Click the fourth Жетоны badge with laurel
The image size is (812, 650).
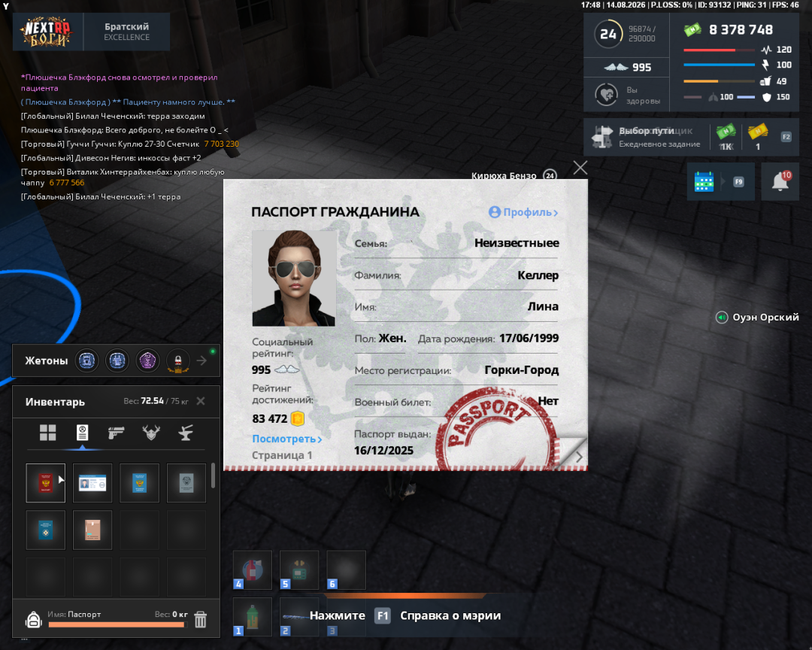click(177, 361)
